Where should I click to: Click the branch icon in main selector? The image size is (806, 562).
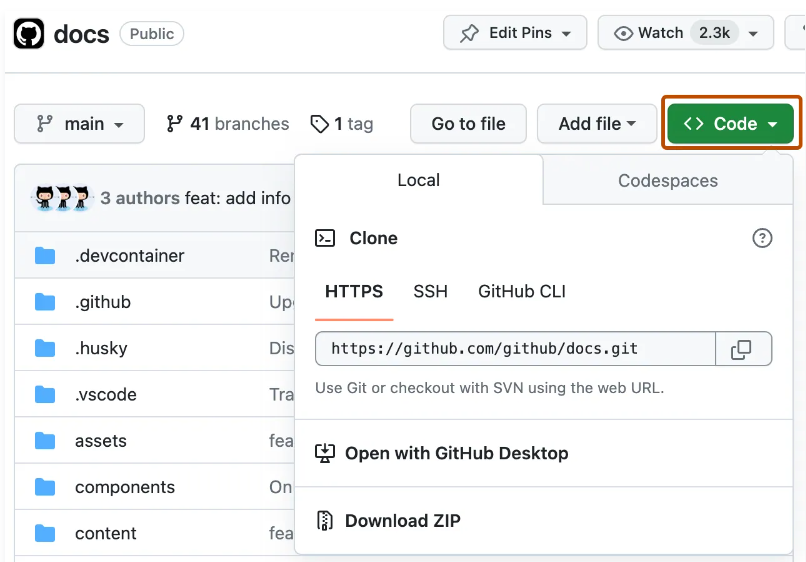44,123
